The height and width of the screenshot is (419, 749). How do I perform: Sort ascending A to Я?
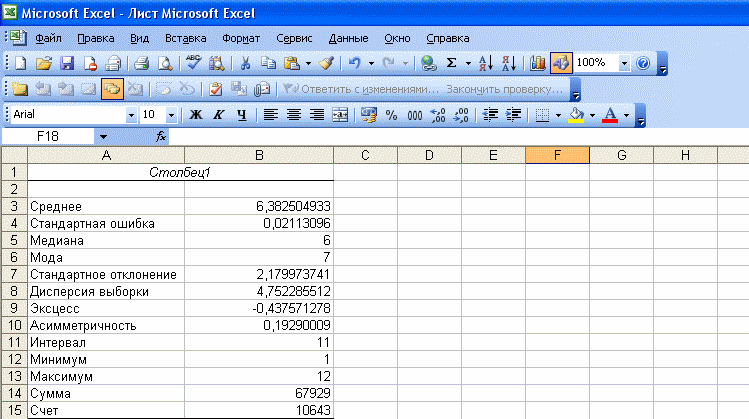pos(485,63)
